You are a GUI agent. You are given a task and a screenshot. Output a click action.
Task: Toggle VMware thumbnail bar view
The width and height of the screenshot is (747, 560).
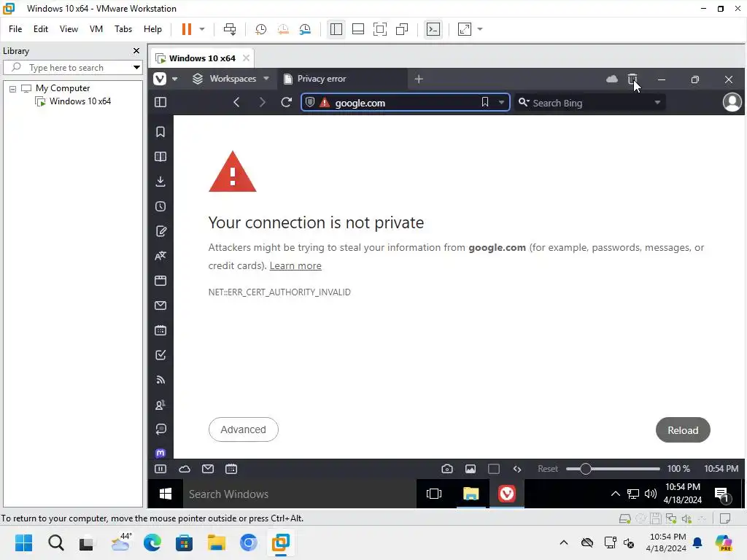point(357,29)
